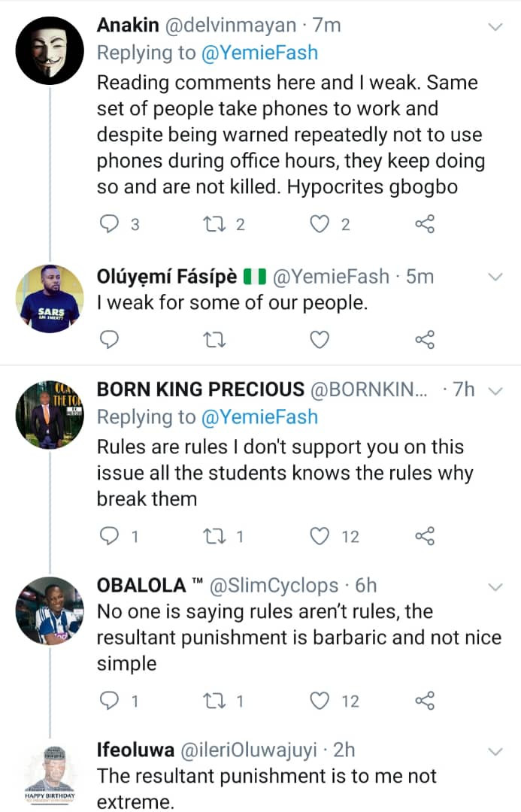The image size is (521, 812).
Task: Like the "Rules are rules" tweet
Action: [x=320, y=536]
